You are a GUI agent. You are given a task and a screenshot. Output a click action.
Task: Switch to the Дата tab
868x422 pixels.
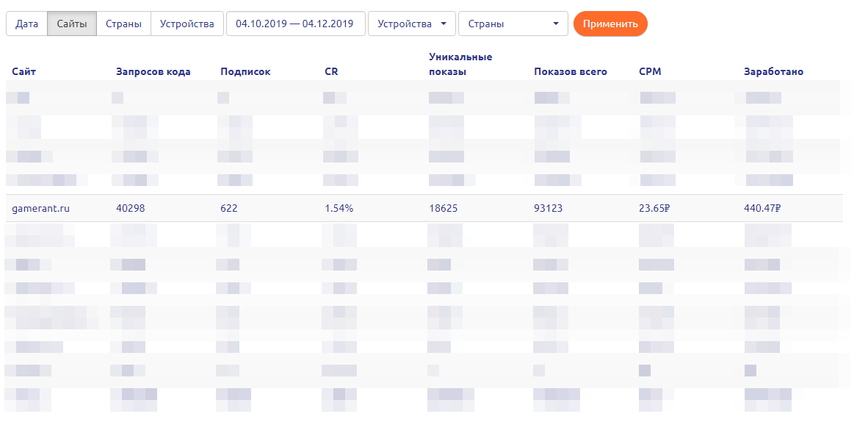coord(26,24)
